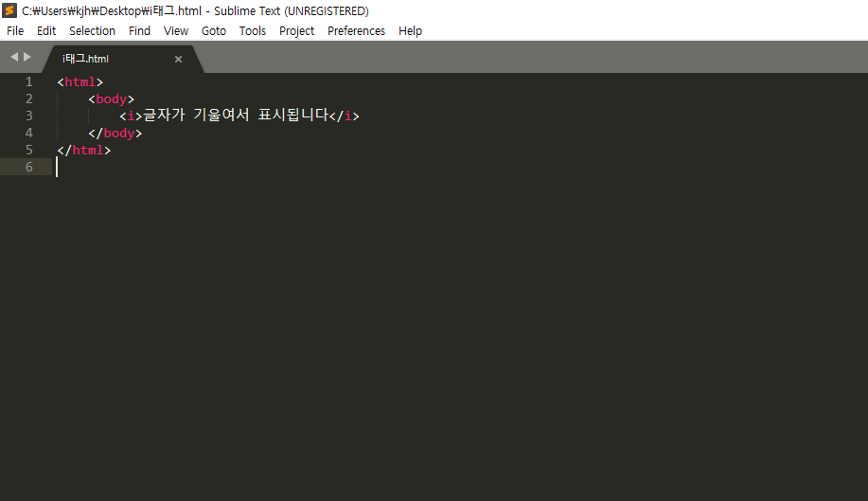Screen dimensions: 868x501
Task: Open the Edit menu
Action: (x=46, y=31)
